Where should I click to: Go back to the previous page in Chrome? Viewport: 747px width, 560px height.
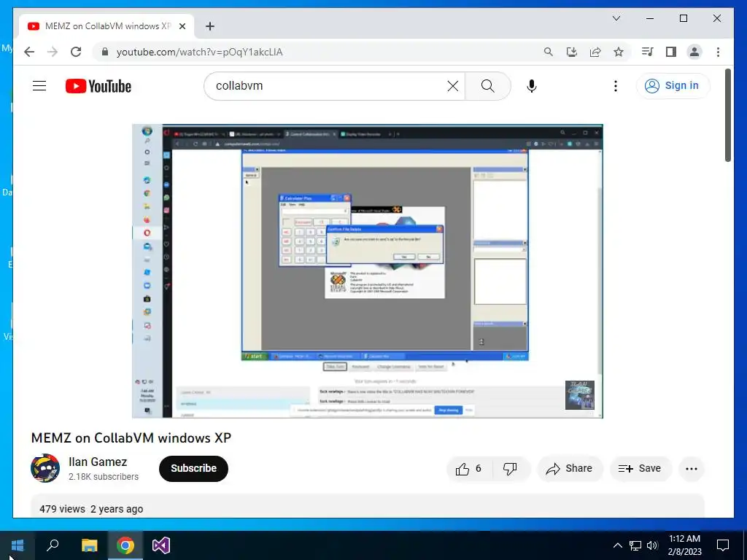click(x=29, y=52)
